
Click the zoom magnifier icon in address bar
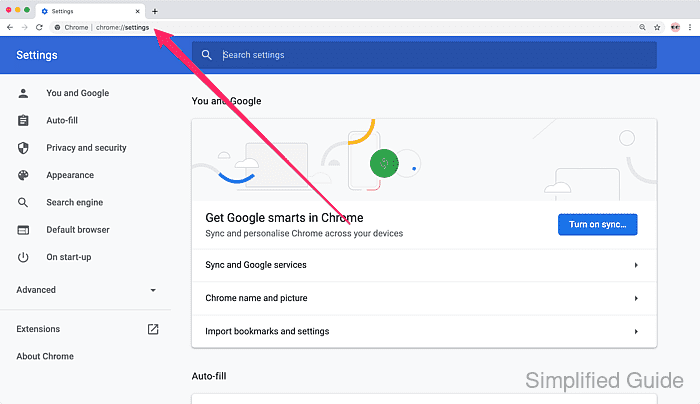pos(642,27)
